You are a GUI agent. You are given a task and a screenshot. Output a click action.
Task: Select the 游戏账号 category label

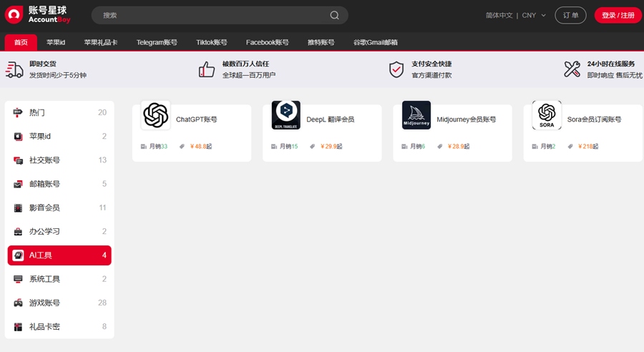(44, 303)
